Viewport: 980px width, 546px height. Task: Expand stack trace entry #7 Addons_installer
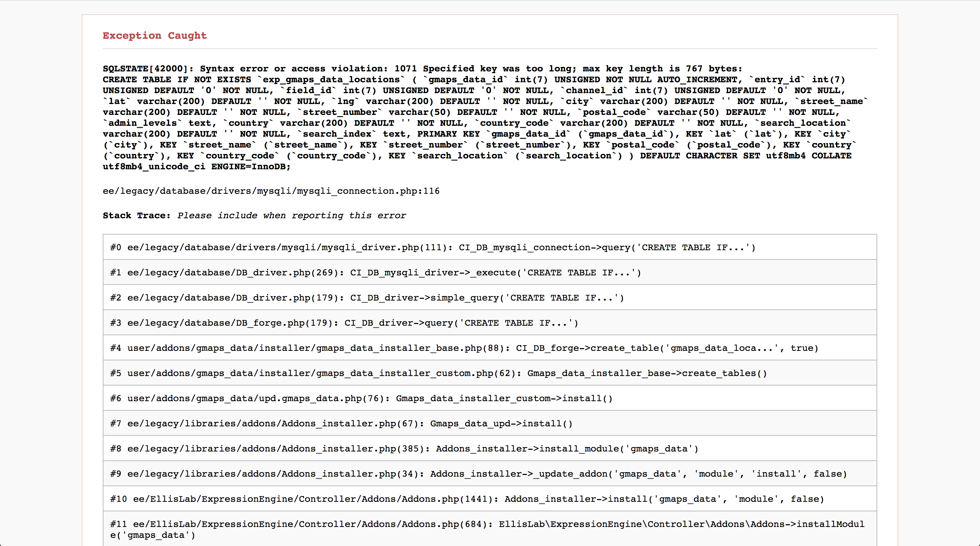tap(490, 424)
